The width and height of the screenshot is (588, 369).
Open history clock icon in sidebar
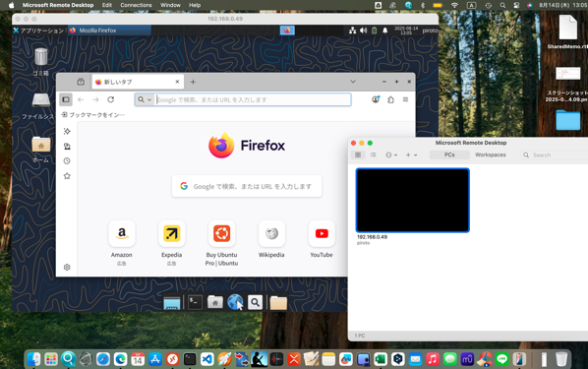pyautogui.click(x=67, y=161)
